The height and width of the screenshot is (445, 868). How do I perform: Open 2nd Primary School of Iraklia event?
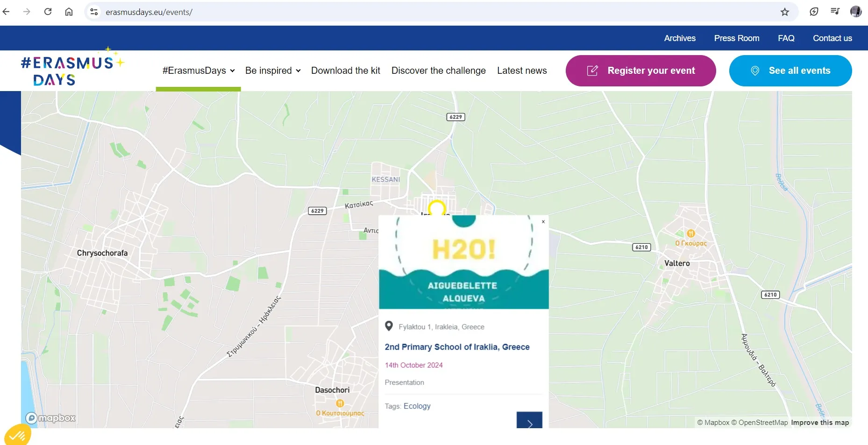[x=457, y=347]
